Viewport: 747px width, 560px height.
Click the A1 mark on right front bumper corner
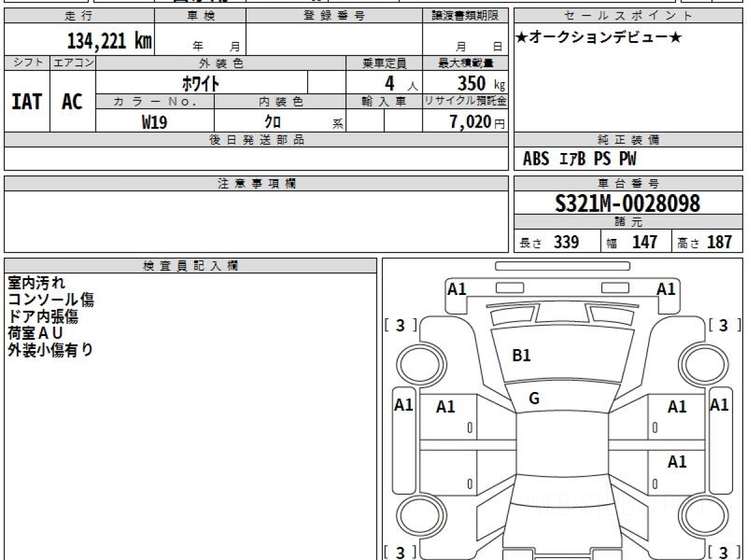click(x=666, y=289)
